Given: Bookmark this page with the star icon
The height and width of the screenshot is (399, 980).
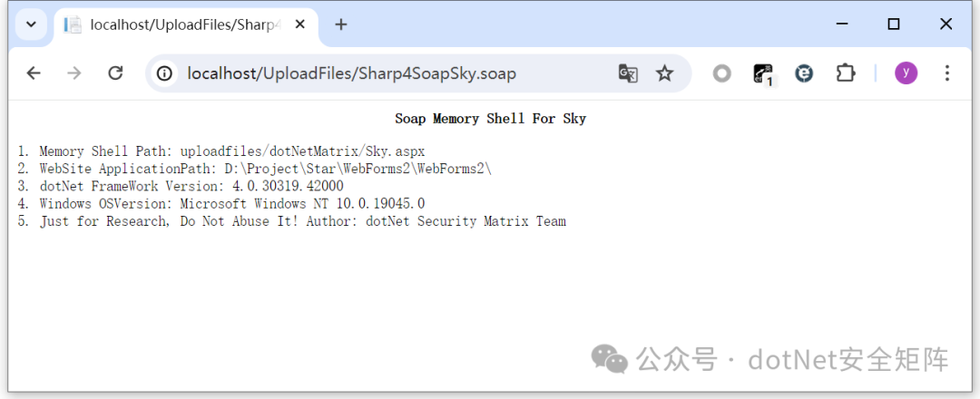Looking at the screenshot, I should 665,73.
